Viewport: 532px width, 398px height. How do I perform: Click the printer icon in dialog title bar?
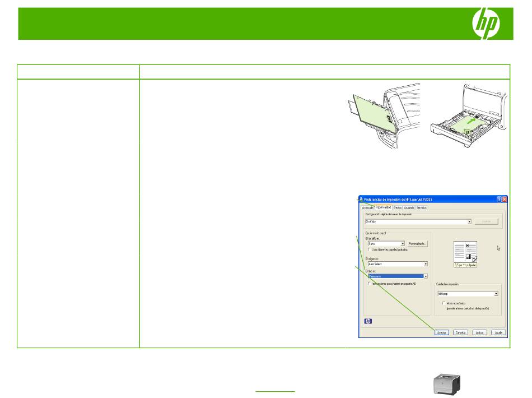pos(360,199)
